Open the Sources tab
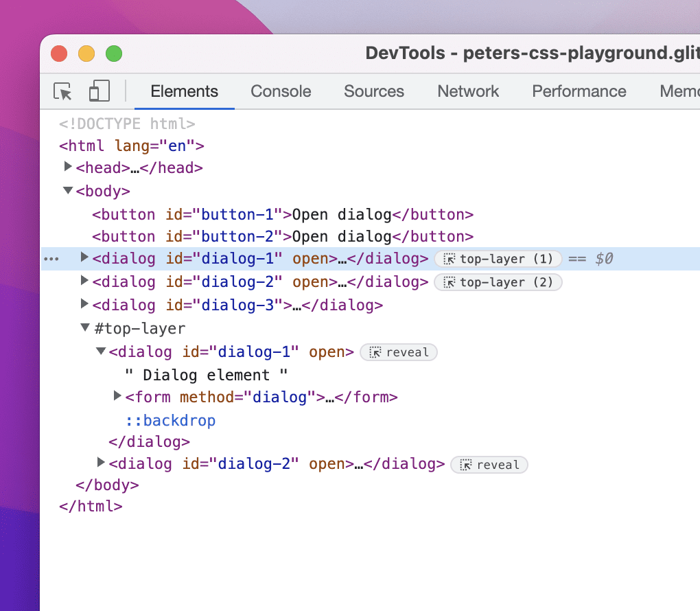Screen dimensions: 700x611 pos(374,91)
